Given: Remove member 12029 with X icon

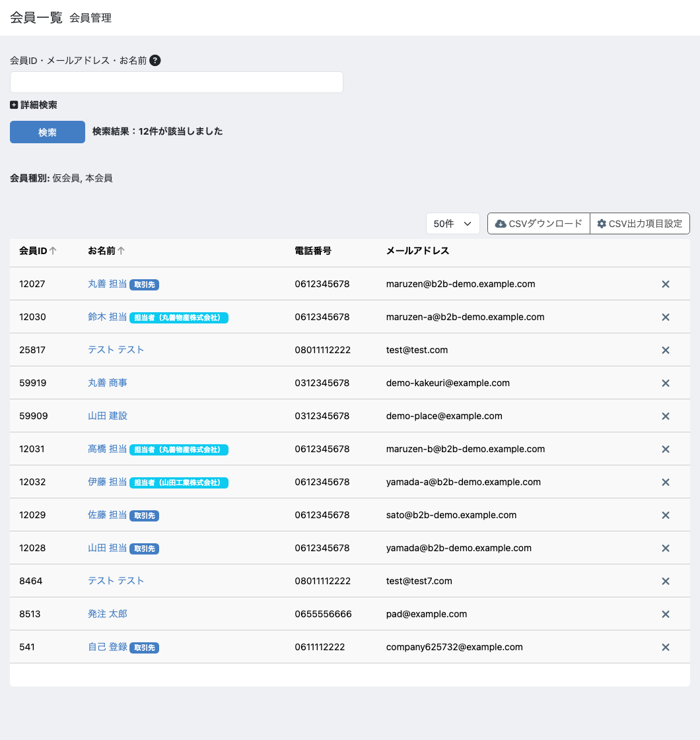Looking at the screenshot, I should tap(666, 516).
